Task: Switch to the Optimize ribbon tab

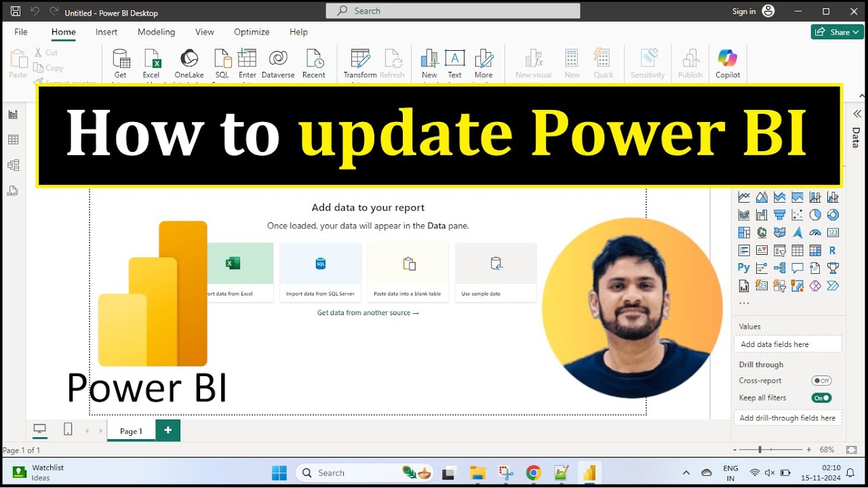Action: point(252,32)
